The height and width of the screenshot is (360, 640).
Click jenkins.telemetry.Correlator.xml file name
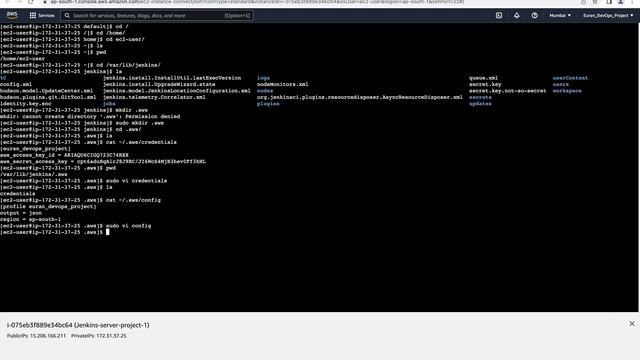[154, 98]
